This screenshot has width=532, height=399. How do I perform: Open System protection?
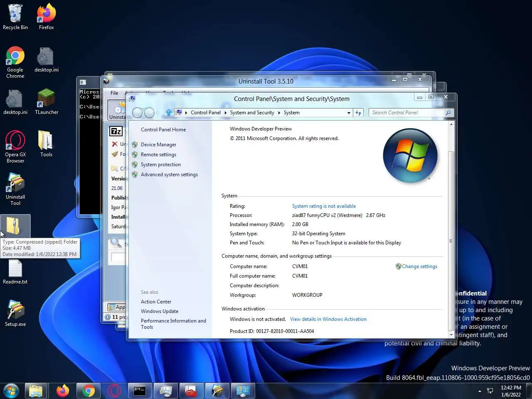(160, 165)
